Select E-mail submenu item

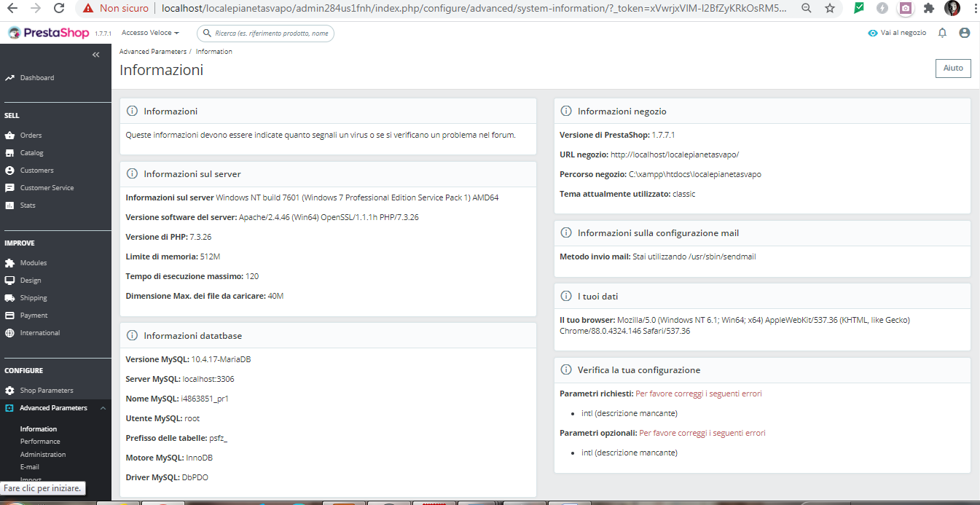point(30,467)
